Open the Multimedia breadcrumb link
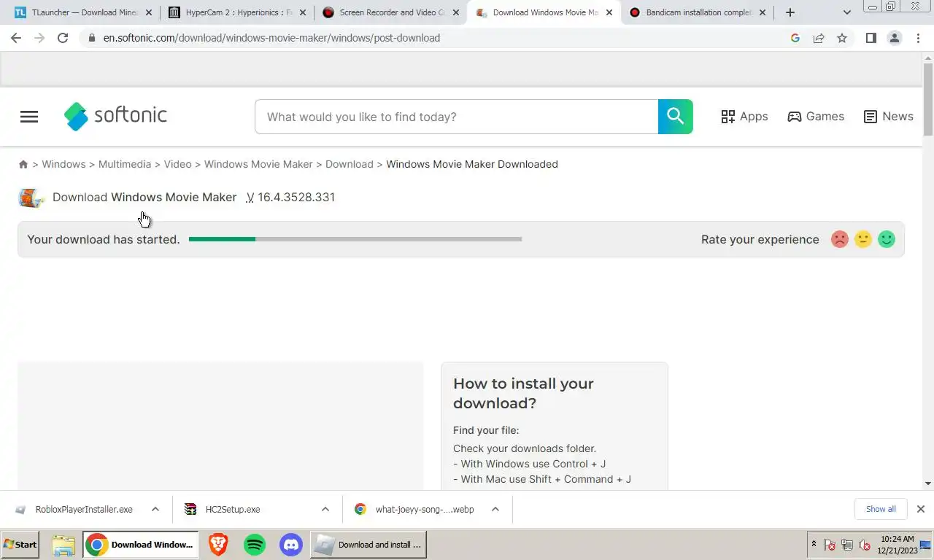Screen dimensions: 934x560 point(125,165)
